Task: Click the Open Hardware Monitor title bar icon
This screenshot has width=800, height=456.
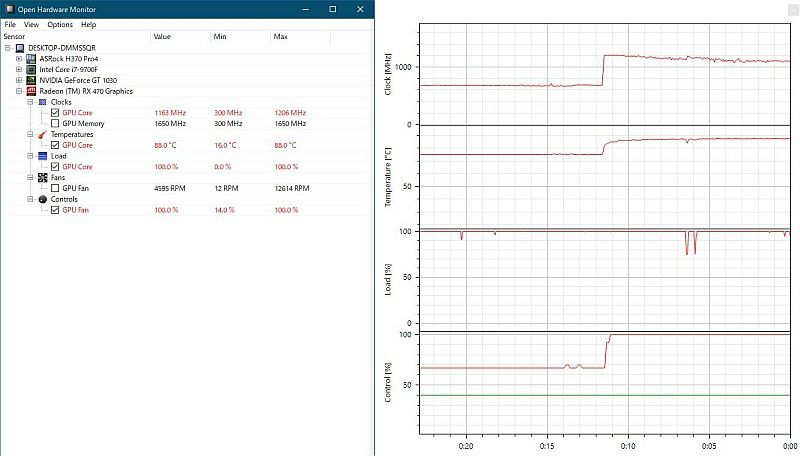Action: pos(9,9)
